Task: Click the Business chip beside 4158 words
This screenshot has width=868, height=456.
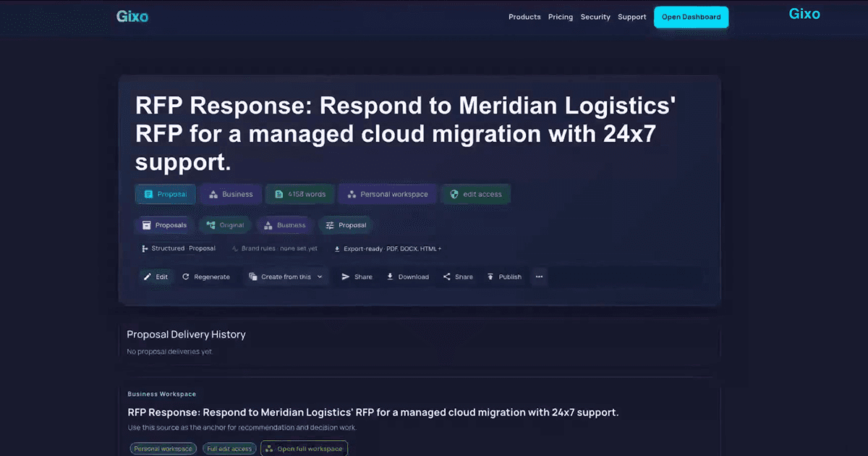Action: coord(230,194)
